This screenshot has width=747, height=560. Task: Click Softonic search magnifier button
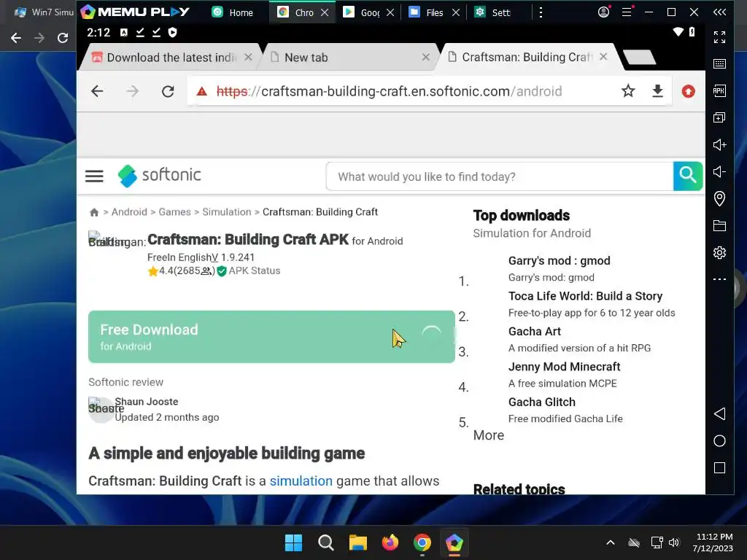click(x=687, y=176)
